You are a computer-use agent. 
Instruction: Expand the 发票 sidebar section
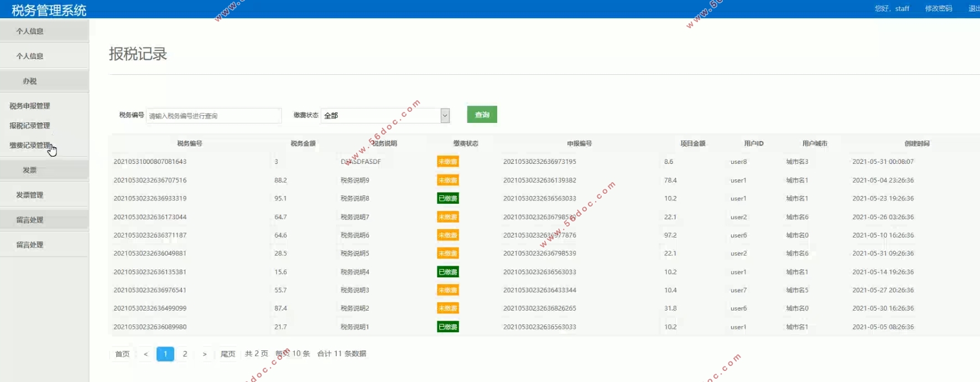(30, 170)
